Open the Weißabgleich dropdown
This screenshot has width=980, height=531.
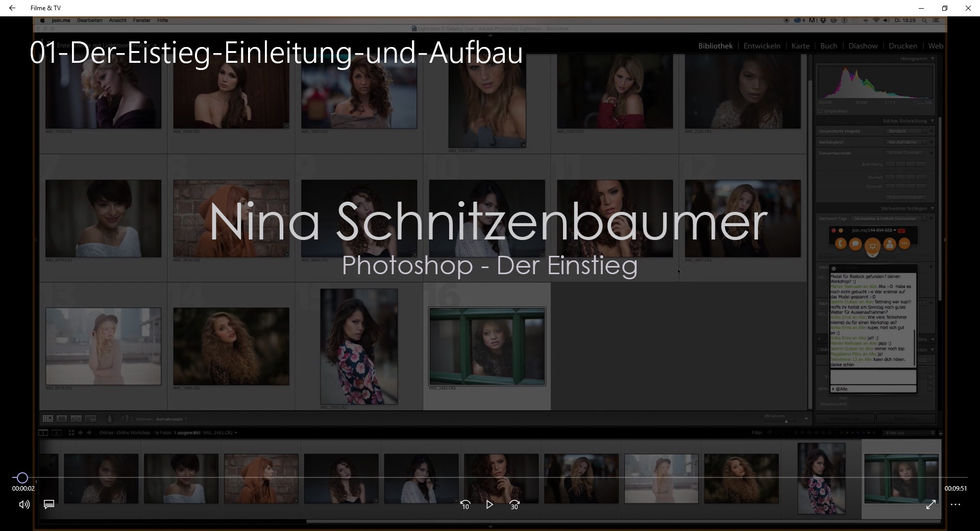pos(906,142)
